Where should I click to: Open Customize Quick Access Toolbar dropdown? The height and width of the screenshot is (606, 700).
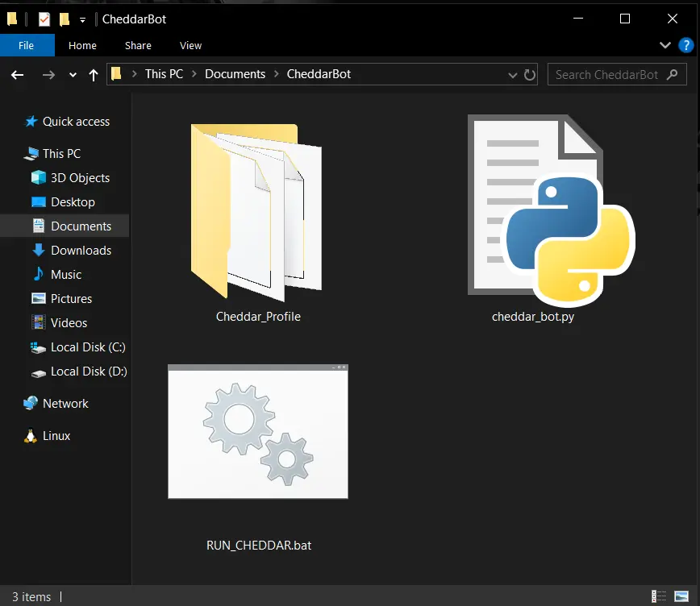pos(82,19)
